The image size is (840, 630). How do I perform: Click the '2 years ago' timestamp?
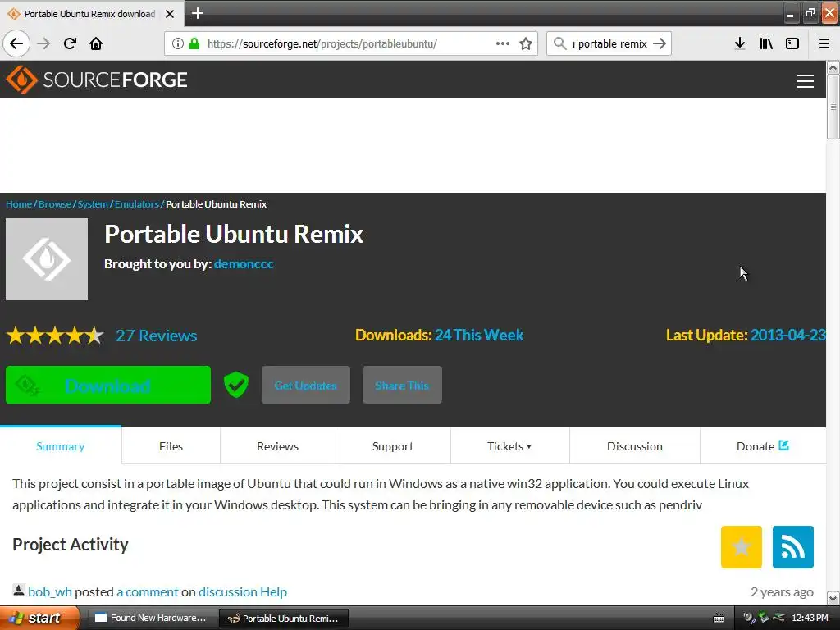coord(782,592)
